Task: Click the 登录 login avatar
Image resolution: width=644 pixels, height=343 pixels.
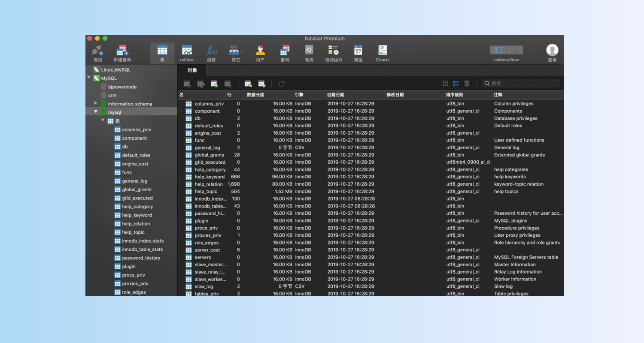Action: [552, 50]
